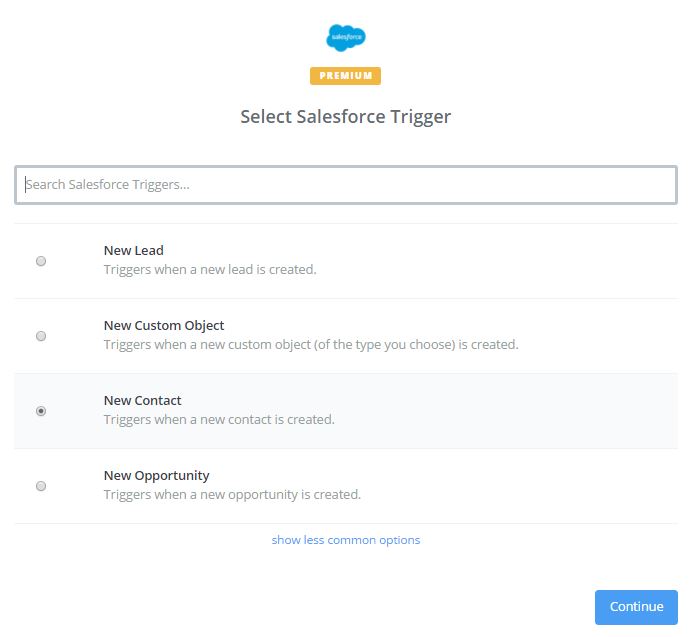This screenshot has height=637, width=694.
Task: Click the "New Opportunity" trigger title
Action: coord(156,476)
